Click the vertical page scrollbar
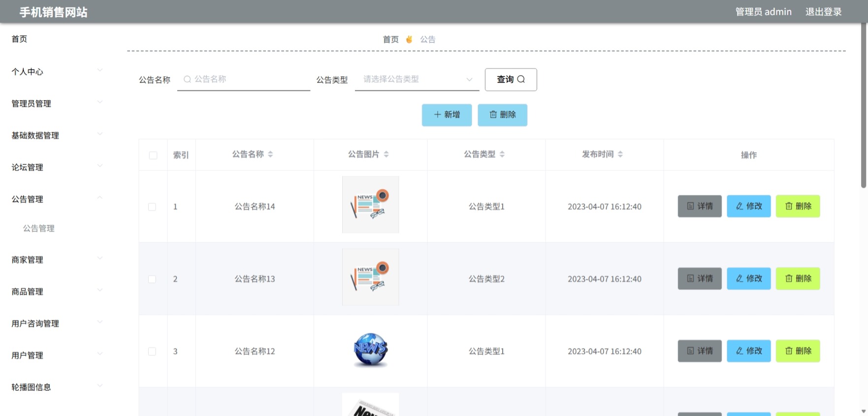This screenshot has width=868, height=416. [863, 106]
